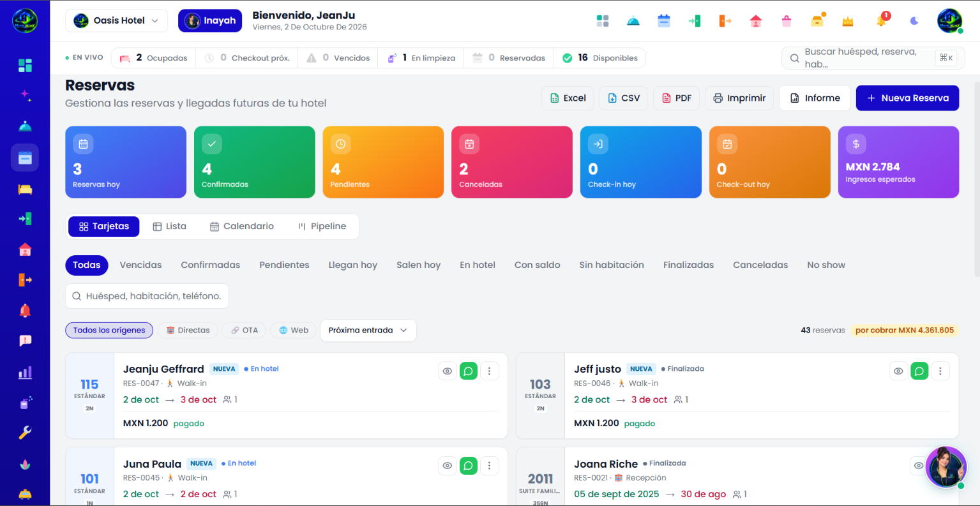This screenshot has height=506, width=980.
Task: Open the red house icon in sidebar
Action: click(25, 249)
